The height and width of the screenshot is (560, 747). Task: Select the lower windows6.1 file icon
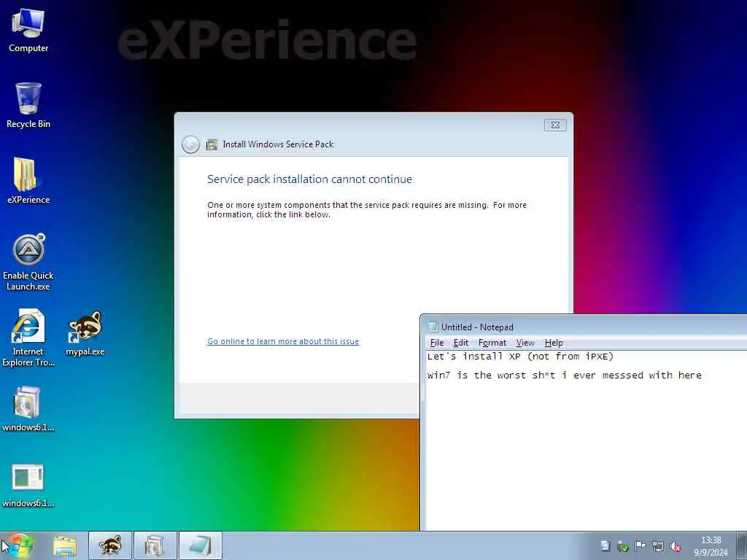28,485
